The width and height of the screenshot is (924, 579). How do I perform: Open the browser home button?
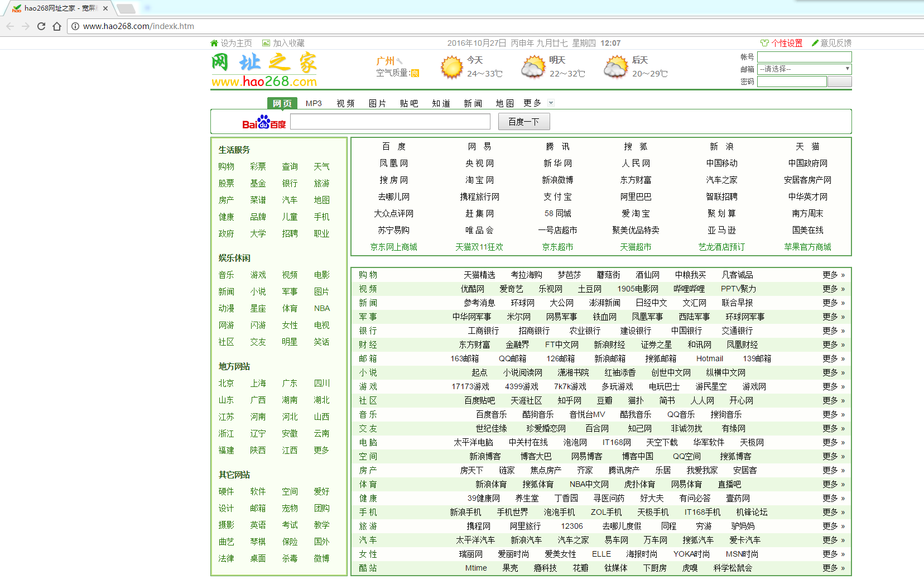coord(57,26)
